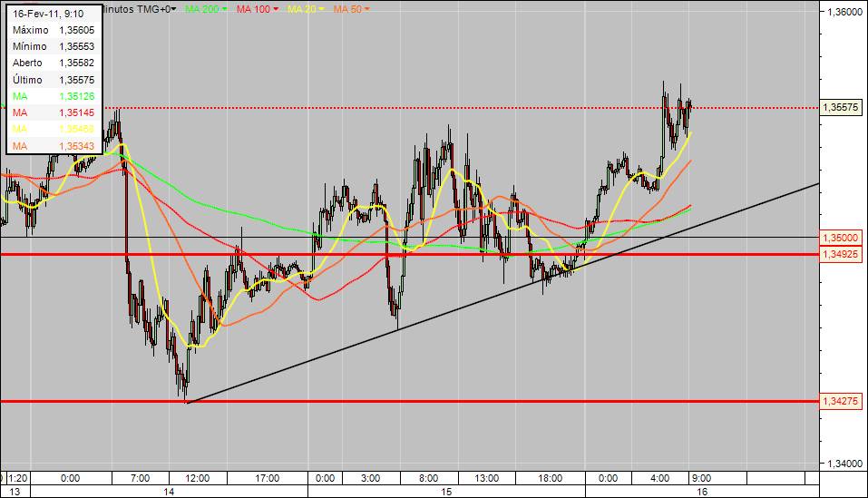Click day 14 on the date axis

pyautogui.click(x=169, y=492)
